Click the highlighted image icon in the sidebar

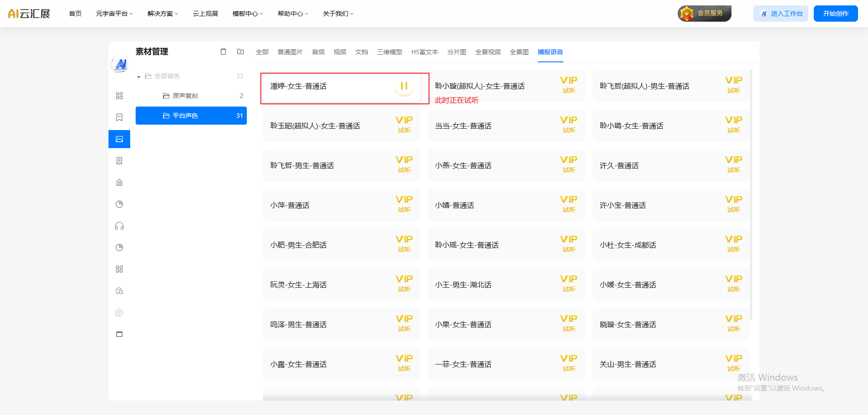point(119,139)
